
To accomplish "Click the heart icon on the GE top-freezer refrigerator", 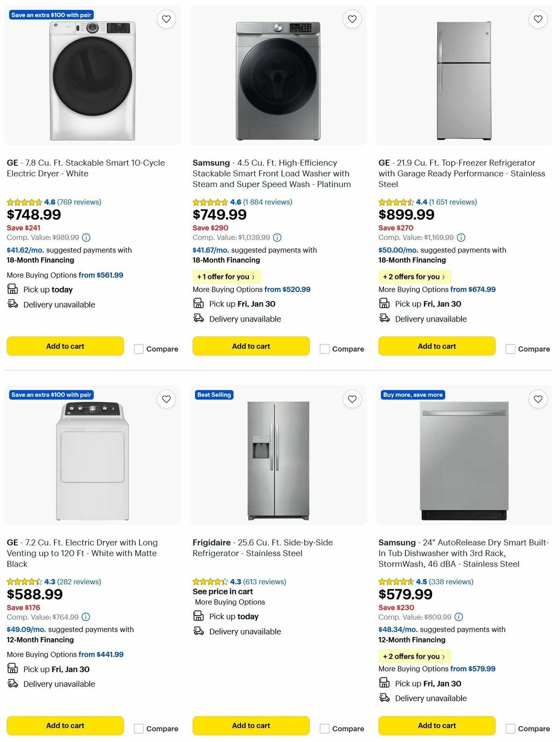I will 538,19.
